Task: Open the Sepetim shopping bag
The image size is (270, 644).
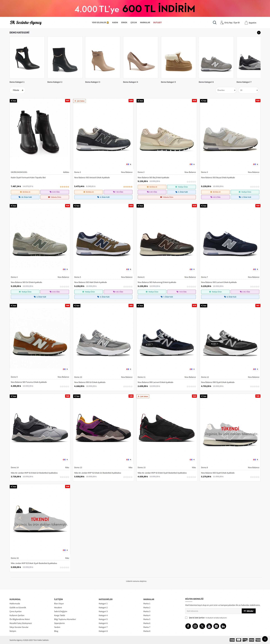Action: tap(246, 23)
